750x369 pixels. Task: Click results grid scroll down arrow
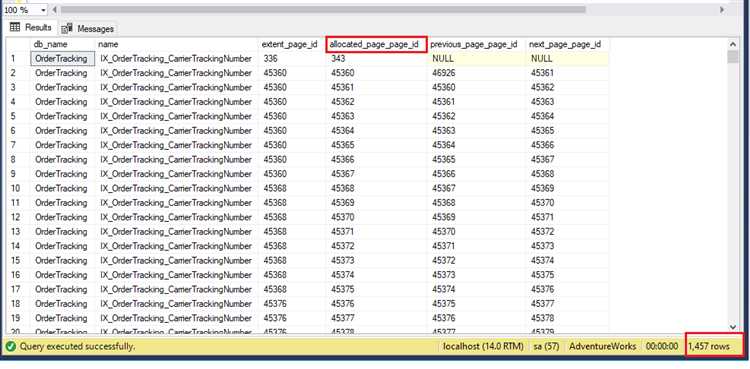coord(733,326)
